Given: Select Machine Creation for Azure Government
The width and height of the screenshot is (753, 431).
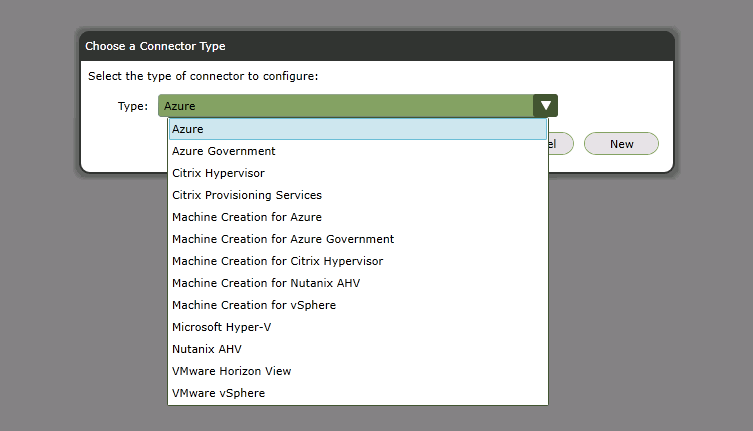Looking at the screenshot, I should [x=283, y=239].
